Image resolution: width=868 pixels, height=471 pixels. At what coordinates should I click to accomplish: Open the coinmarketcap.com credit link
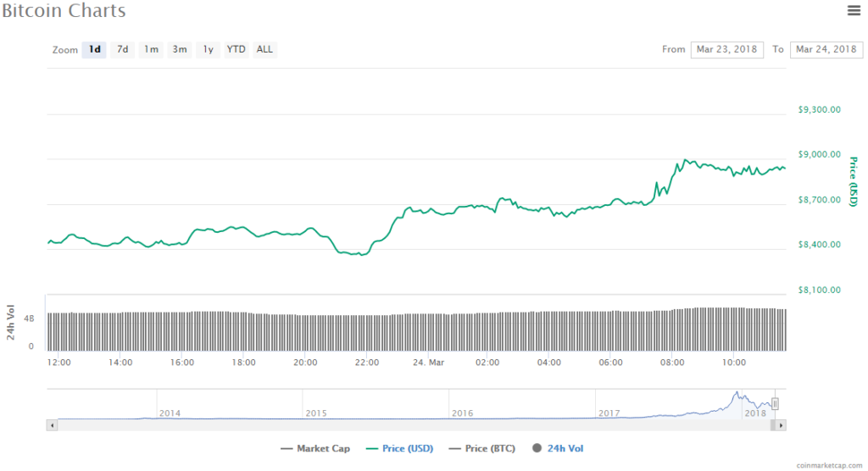pyautogui.click(x=831, y=465)
